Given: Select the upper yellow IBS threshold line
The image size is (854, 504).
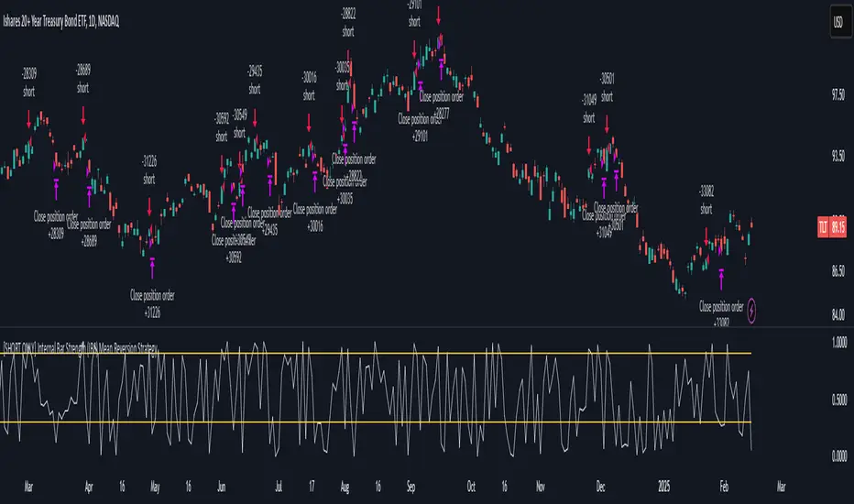Looking at the screenshot, I should click(376, 354).
